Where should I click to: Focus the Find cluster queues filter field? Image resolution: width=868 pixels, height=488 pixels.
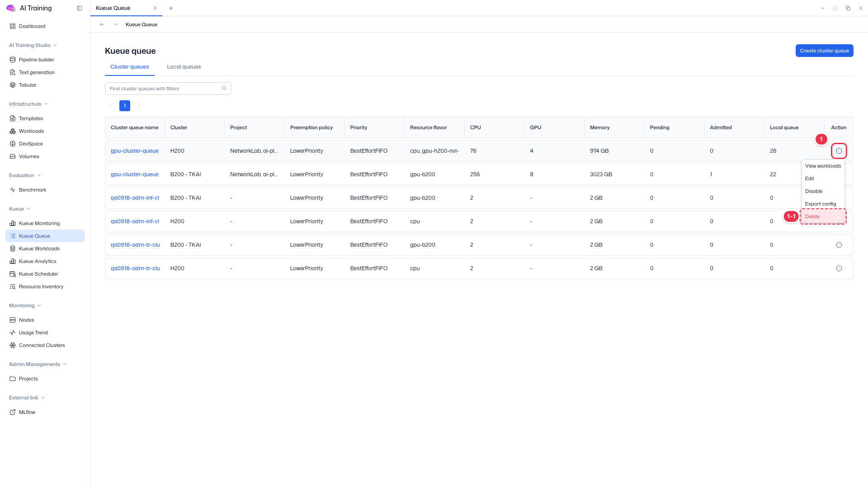pos(168,89)
